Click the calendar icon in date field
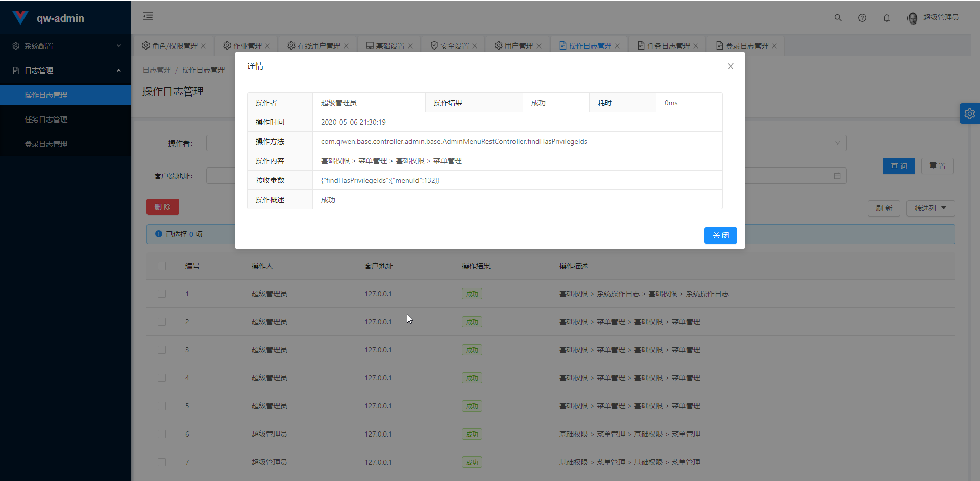 837,176
